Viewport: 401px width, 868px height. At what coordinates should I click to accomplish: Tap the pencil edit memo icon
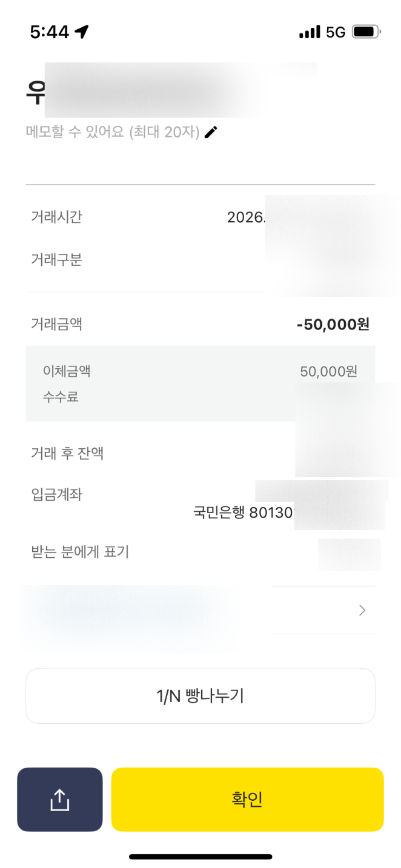211,132
